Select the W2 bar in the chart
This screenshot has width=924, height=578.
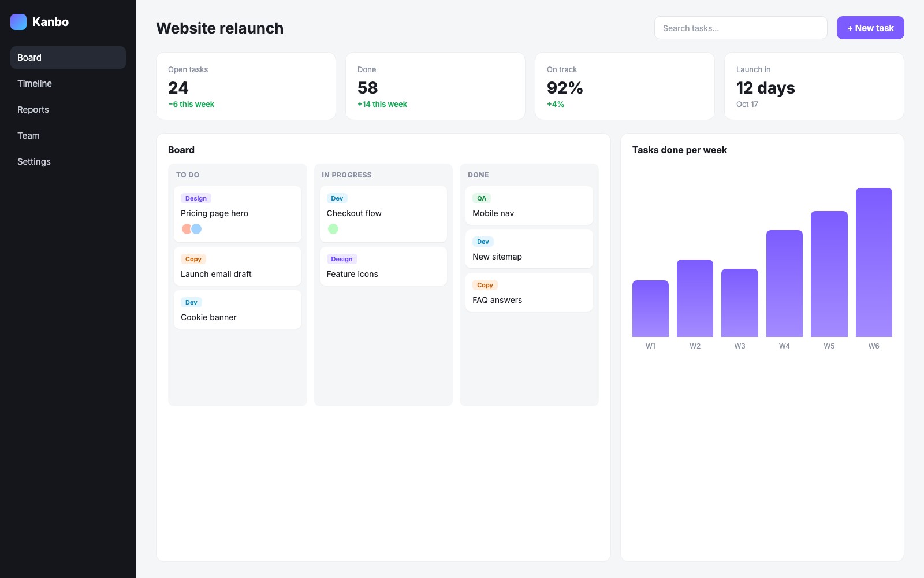695,298
